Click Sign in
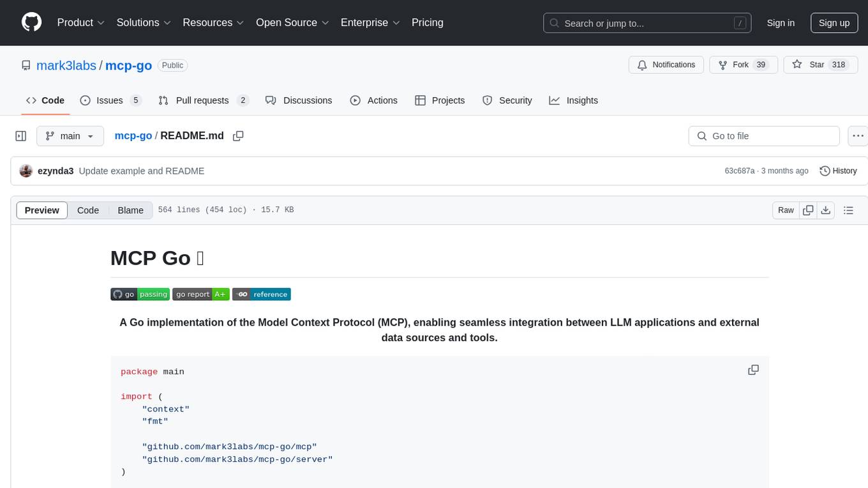 point(781,22)
